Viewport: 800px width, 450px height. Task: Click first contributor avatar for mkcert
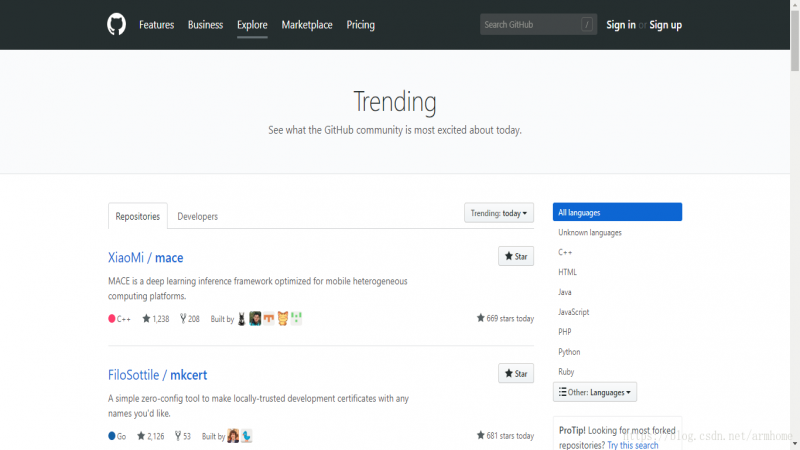pyautogui.click(x=233, y=436)
